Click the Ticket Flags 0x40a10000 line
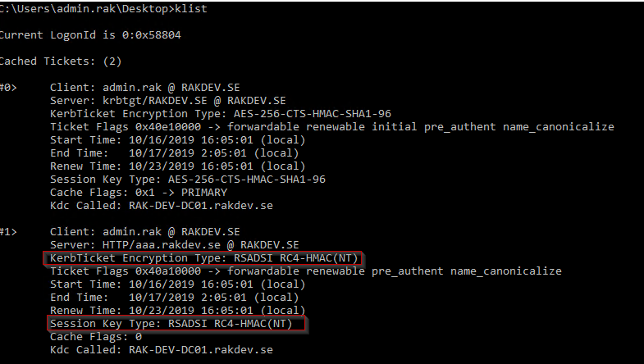This screenshot has height=364, width=644. (305, 271)
